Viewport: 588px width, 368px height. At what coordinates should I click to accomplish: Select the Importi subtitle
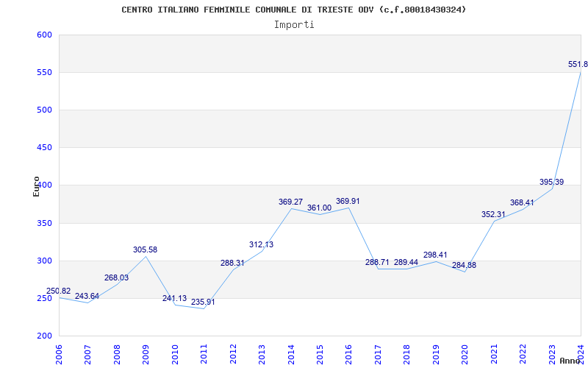coord(294,25)
